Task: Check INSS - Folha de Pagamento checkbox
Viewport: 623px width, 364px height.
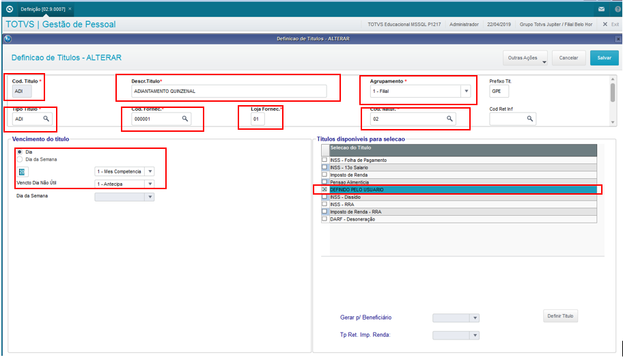Action: (324, 160)
